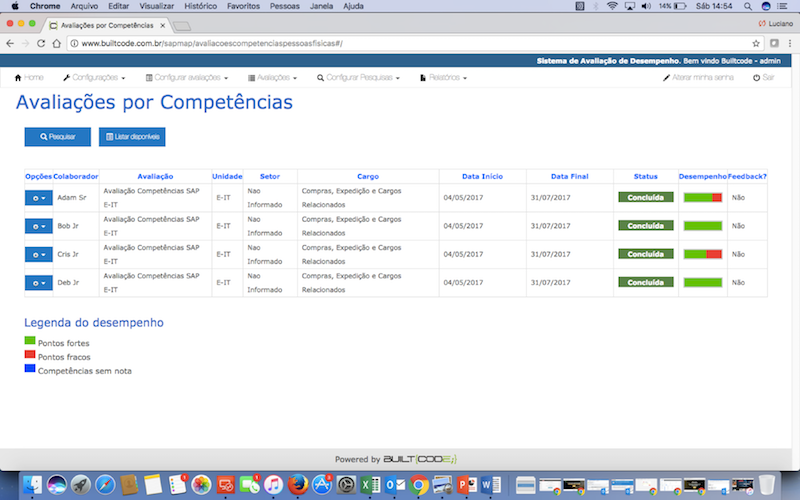800x500 pixels.
Task: Click the Pesquisar button
Action: 58,137
